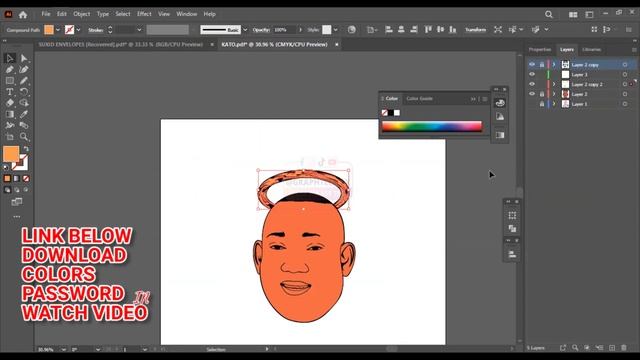Click Recolor Artwork wheel icon

tap(351, 30)
